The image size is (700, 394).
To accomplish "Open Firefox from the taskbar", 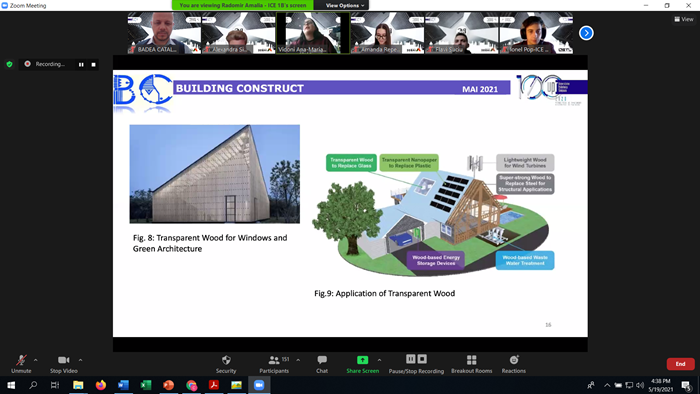I will point(101,385).
